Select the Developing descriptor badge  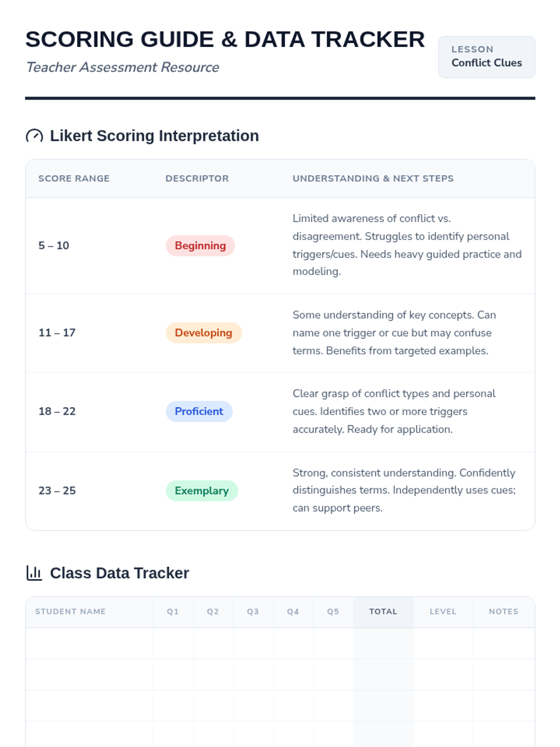pos(203,333)
